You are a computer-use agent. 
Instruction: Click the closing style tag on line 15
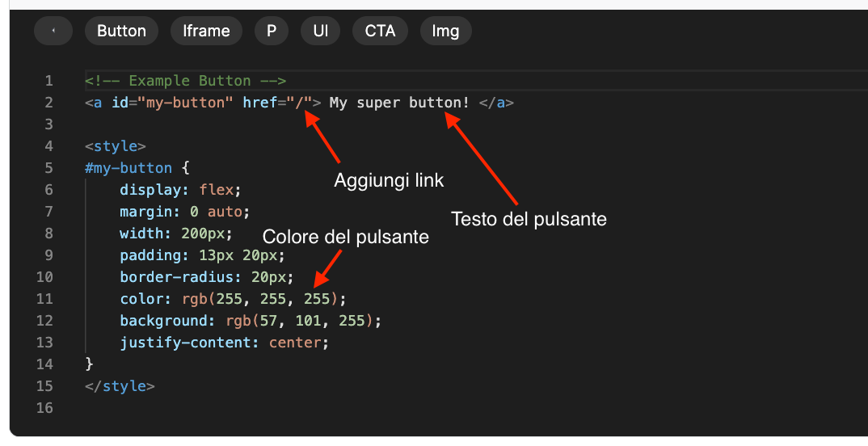click(x=120, y=386)
